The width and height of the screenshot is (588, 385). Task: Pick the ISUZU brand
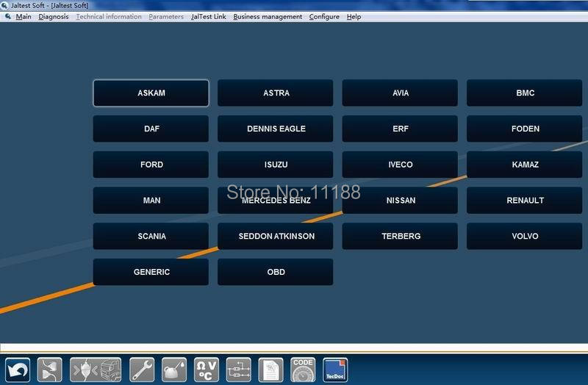(x=276, y=165)
